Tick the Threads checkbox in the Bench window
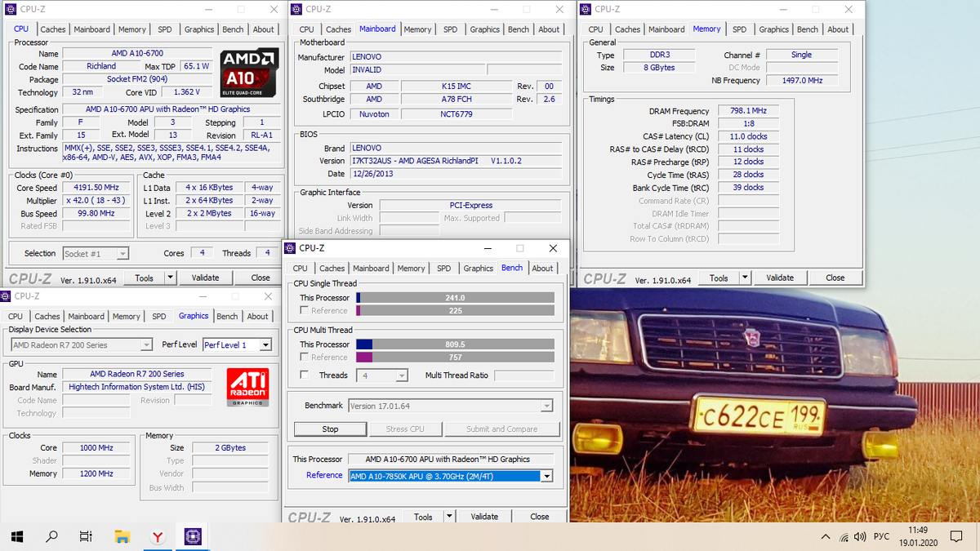Screen dimensions: 980x551 click(x=305, y=375)
